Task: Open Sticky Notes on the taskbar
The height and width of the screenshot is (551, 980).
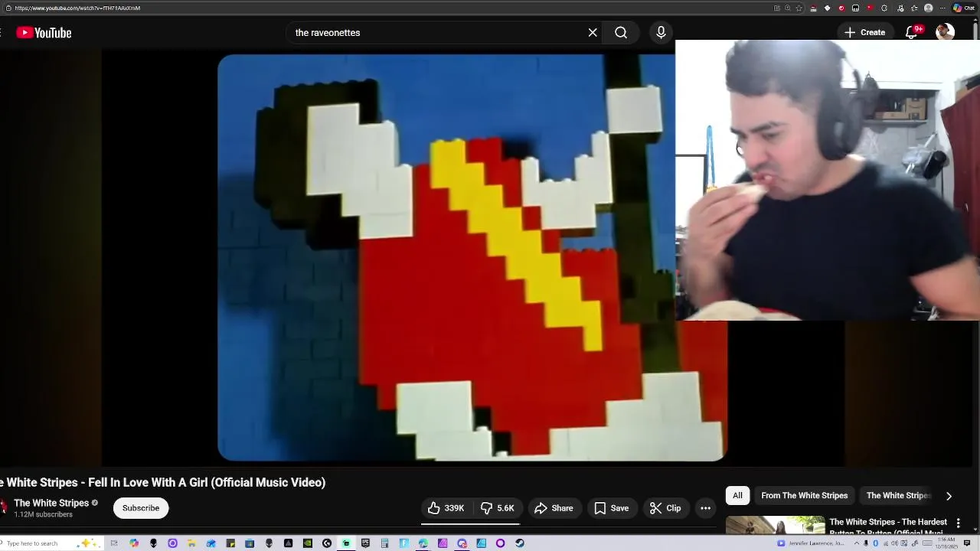Action: point(230,543)
